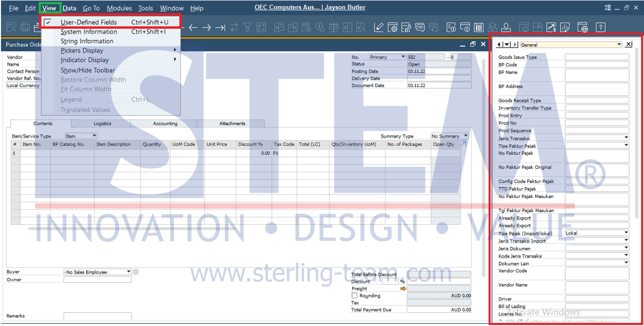The image size is (644, 326).
Task: Click the Print Preview toolbar icon
Action: 11,27
